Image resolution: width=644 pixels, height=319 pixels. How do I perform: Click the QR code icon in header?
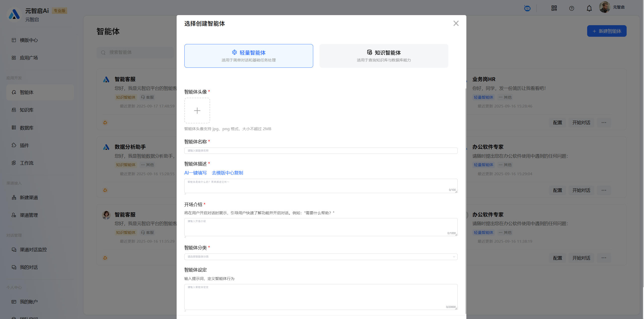(554, 8)
